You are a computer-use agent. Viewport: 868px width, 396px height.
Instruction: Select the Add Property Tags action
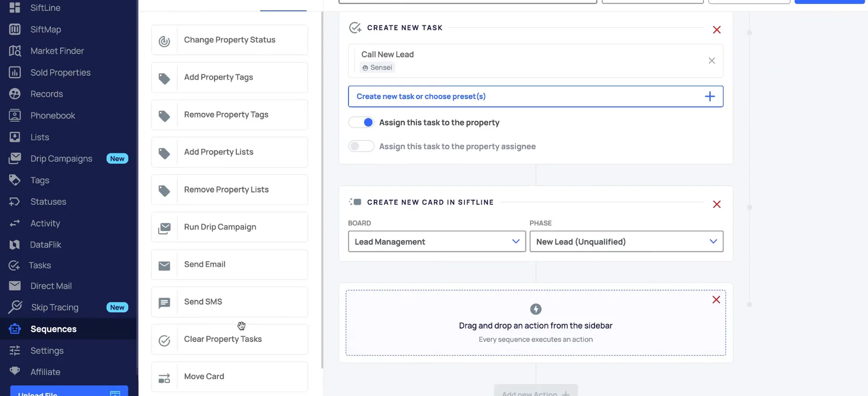230,77
